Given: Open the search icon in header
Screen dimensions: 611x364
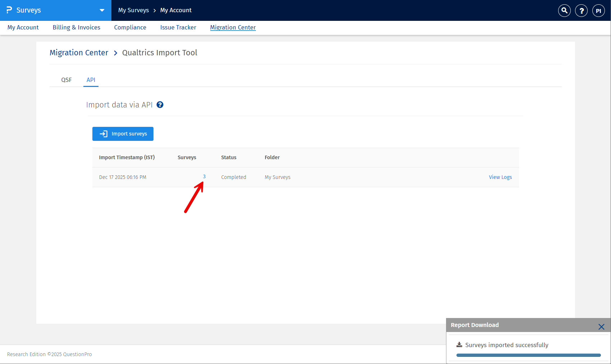Looking at the screenshot, I should 564,10.
